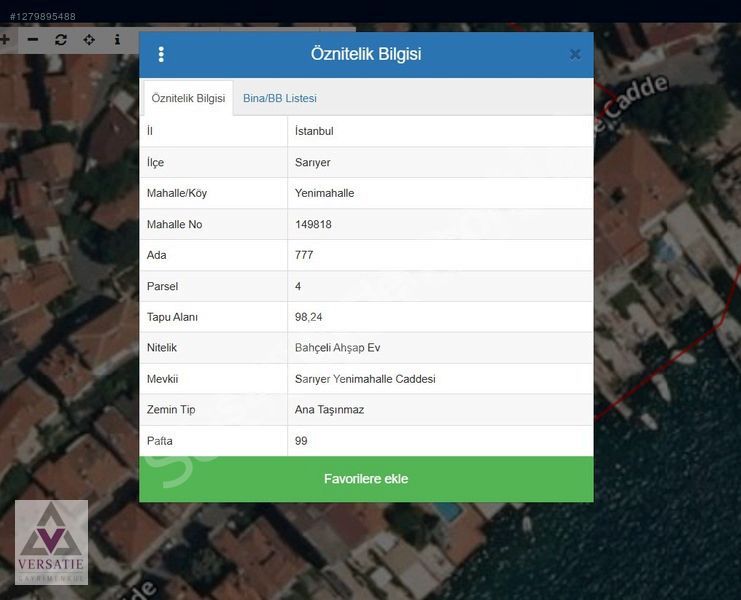Zoom out using the minus icon
Viewport: 741px width, 600px height.
tap(33, 40)
